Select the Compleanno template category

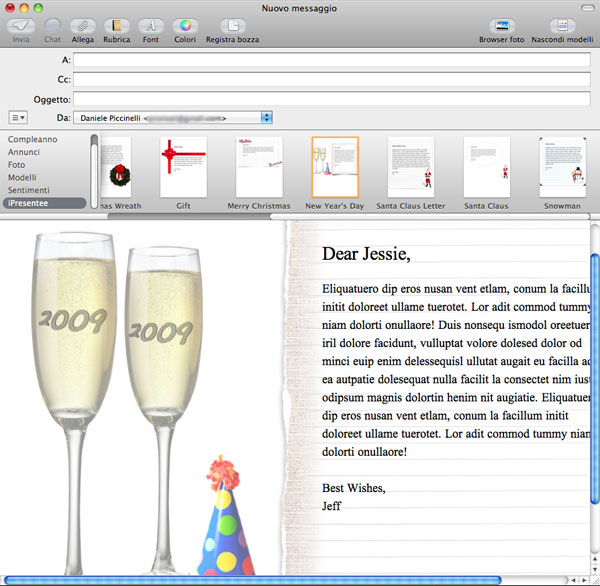(x=33, y=139)
